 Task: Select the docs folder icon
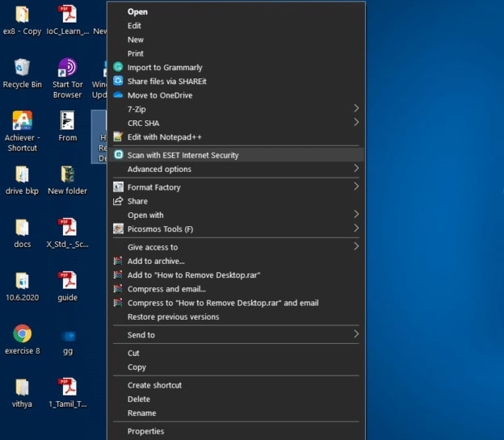pyautogui.click(x=22, y=227)
